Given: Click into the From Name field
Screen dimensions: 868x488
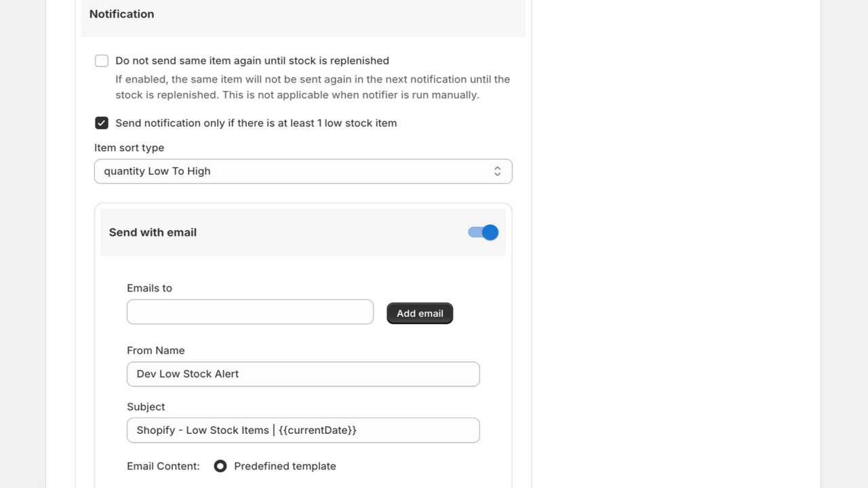Looking at the screenshot, I should point(303,374).
